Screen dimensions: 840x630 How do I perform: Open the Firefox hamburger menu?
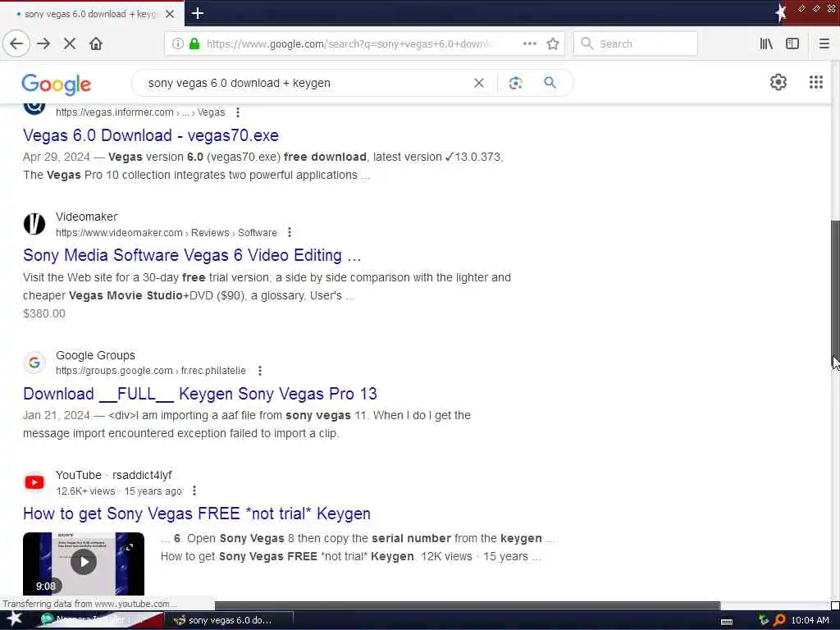tap(824, 43)
